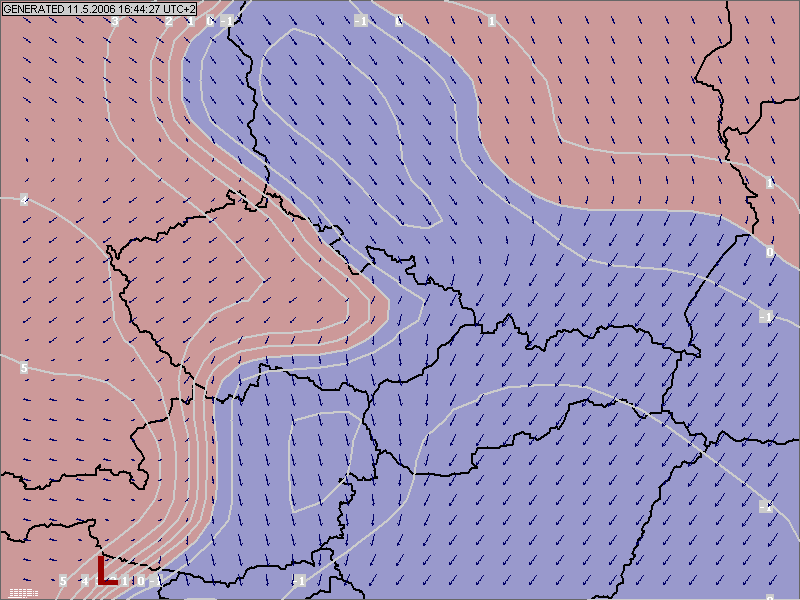Click the 1 contour label on the right edge

coord(769,183)
